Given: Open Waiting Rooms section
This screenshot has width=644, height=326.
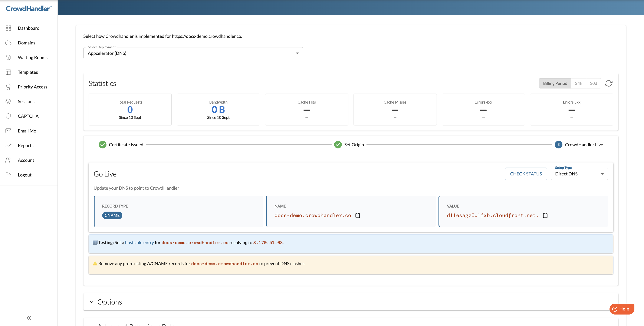Looking at the screenshot, I should coord(29,57).
